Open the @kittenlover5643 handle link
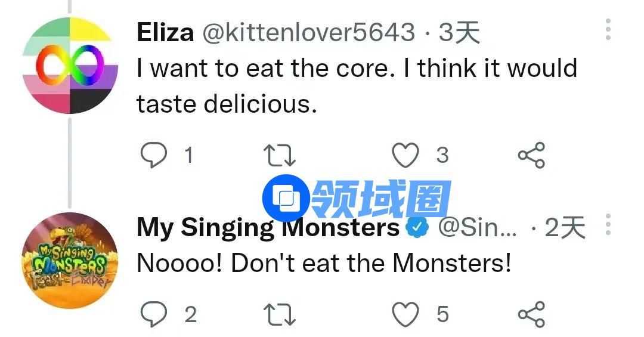The height and width of the screenshot is (337, 644). (x=309, y=32)
